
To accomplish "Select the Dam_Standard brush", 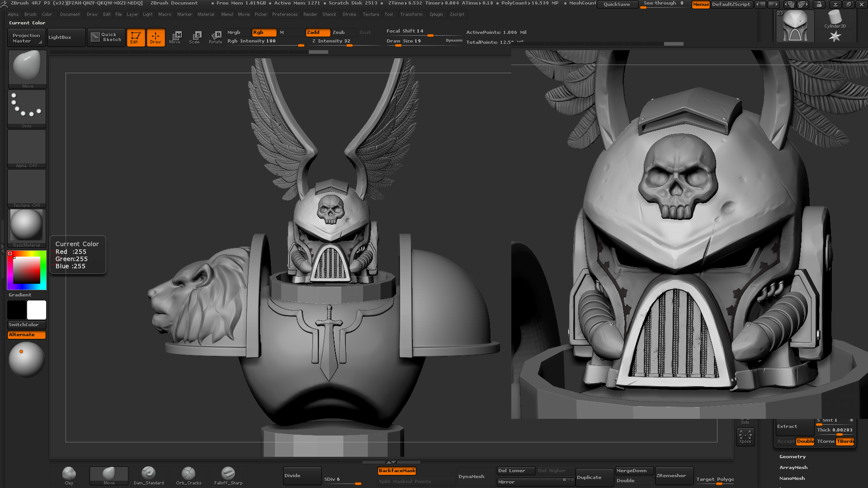I will coord(149,476).
